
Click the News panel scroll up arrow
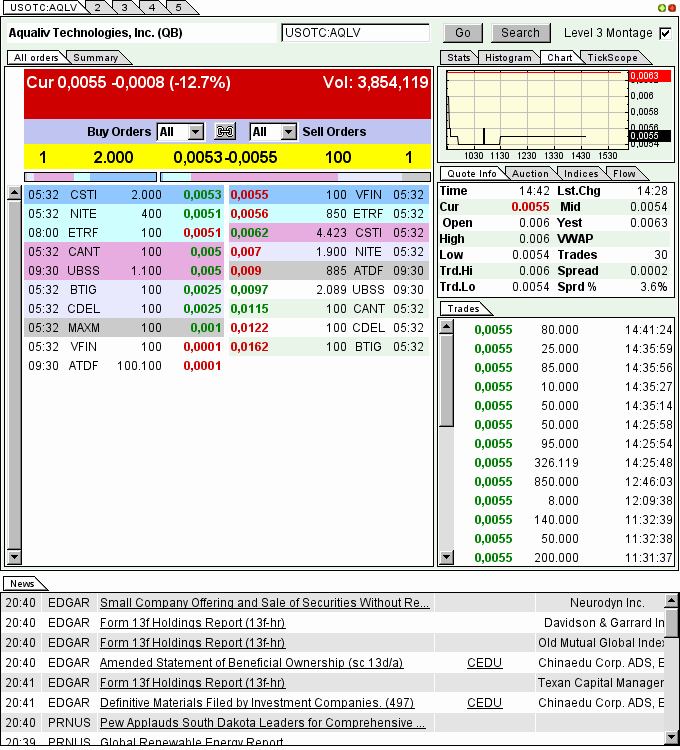point(672,600)
